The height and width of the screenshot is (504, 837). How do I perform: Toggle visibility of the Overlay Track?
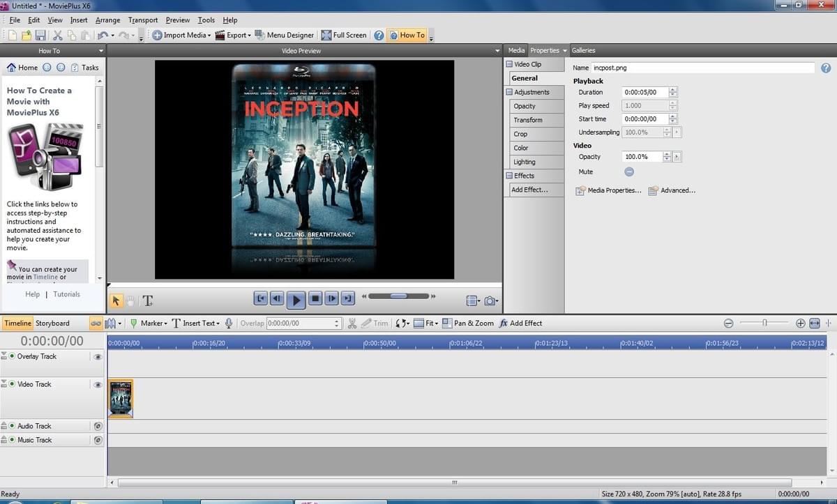point(98,356)
